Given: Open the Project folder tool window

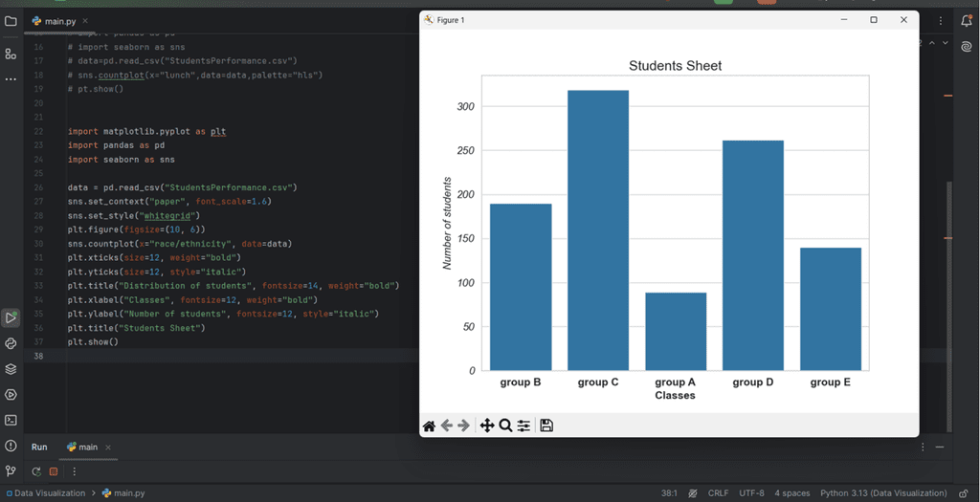Looking at the screenshot, I should click(x=11, y=20).
